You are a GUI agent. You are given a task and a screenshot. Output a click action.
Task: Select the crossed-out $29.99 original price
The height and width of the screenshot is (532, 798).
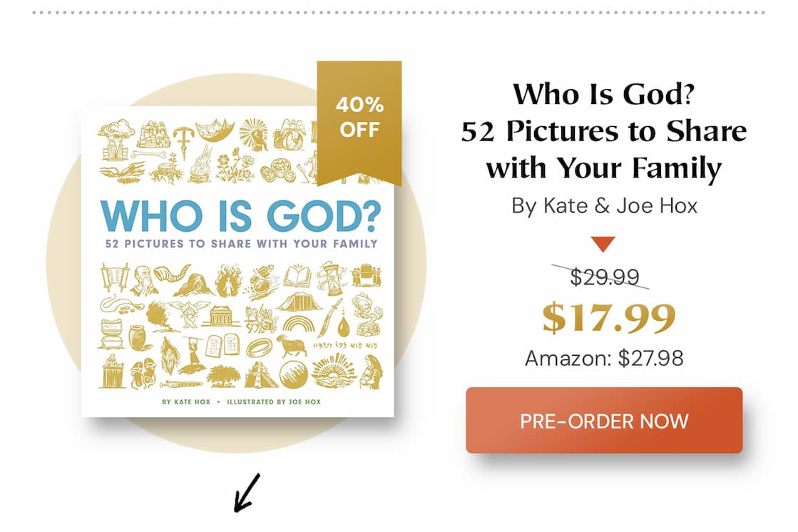tap(604, 277)
